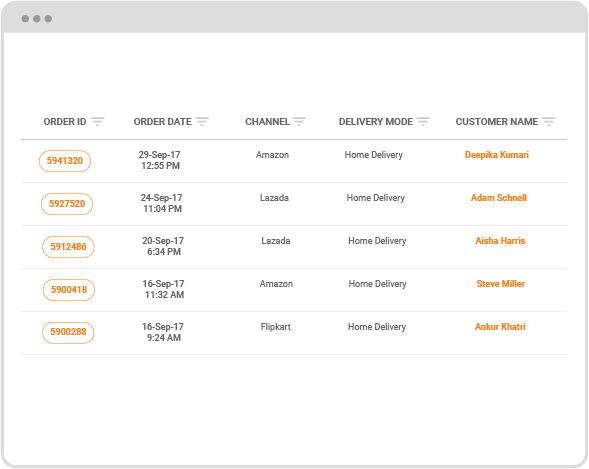The width and height of the screenshot is (589, 469).
Task: View customer Steve Miller
Action: point(501,284)
